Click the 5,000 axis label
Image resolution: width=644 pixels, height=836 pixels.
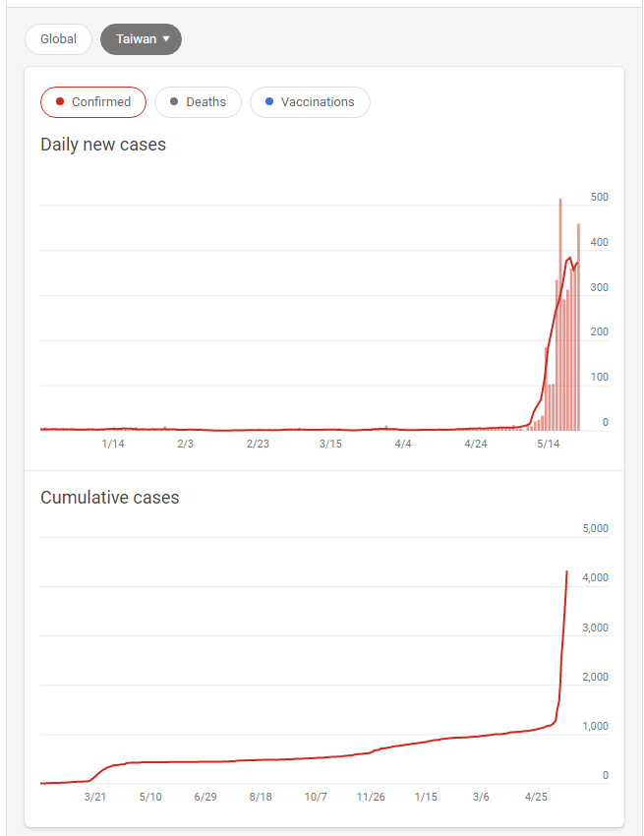pyautogui.click(x=596, y=528)
